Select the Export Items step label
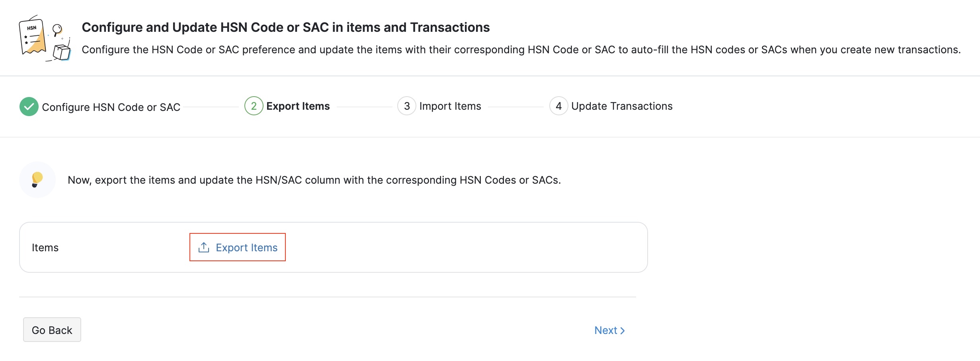This screenshot has width=980, height=361. pos(298,106)
